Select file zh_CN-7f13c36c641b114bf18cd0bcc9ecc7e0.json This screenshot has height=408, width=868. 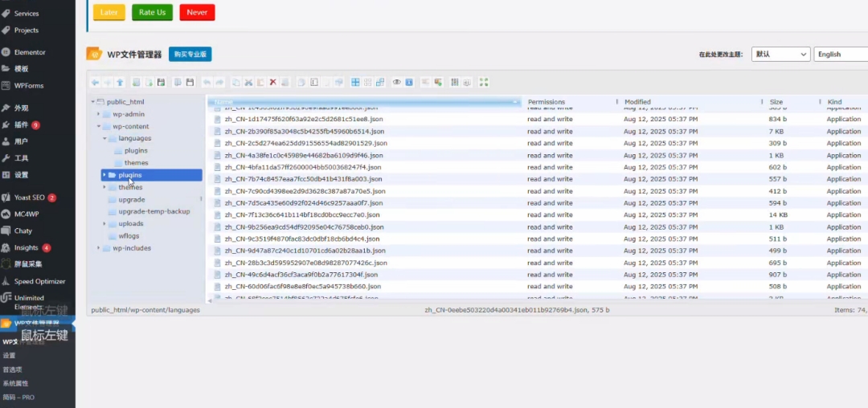coord(302,215)
